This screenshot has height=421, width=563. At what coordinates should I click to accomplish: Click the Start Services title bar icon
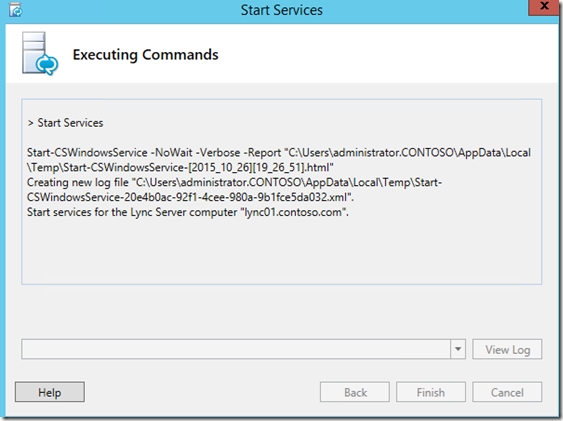(x=15, y=10)
